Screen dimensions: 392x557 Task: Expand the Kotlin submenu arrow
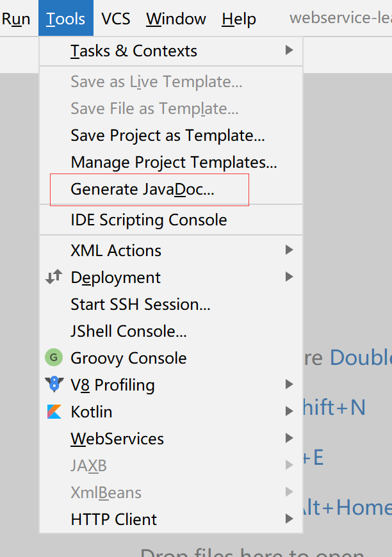point(290,412)
